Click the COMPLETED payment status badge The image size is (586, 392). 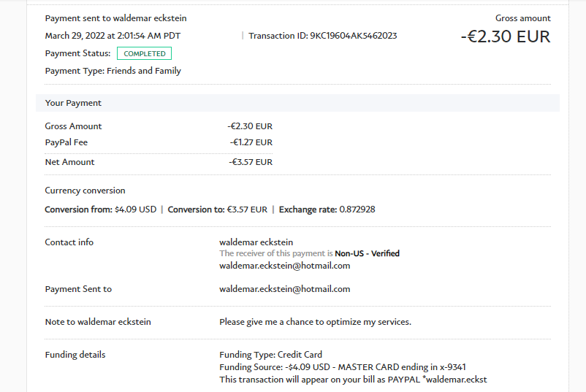[144, 53]
